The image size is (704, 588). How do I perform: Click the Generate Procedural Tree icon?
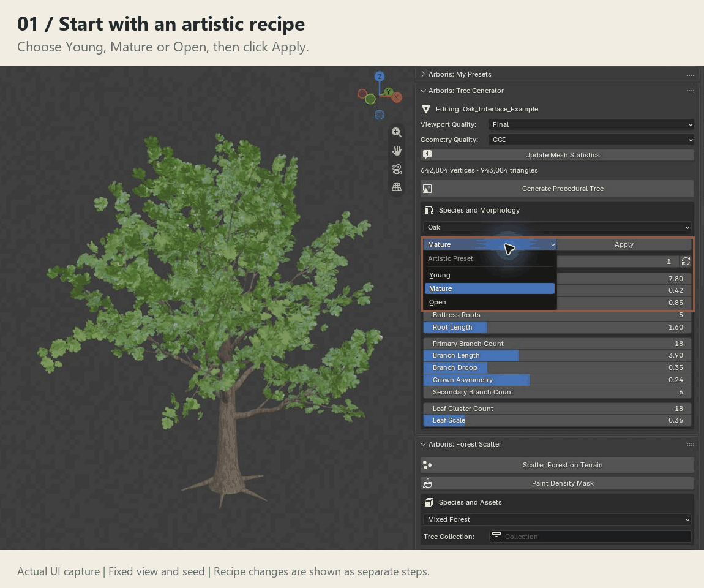[x=427, y=189]
